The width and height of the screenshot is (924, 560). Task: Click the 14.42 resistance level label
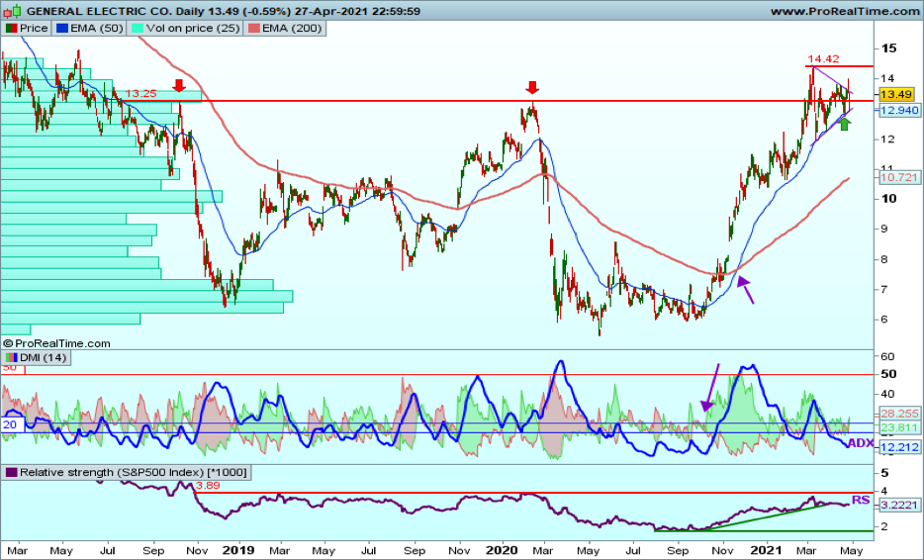823,59
